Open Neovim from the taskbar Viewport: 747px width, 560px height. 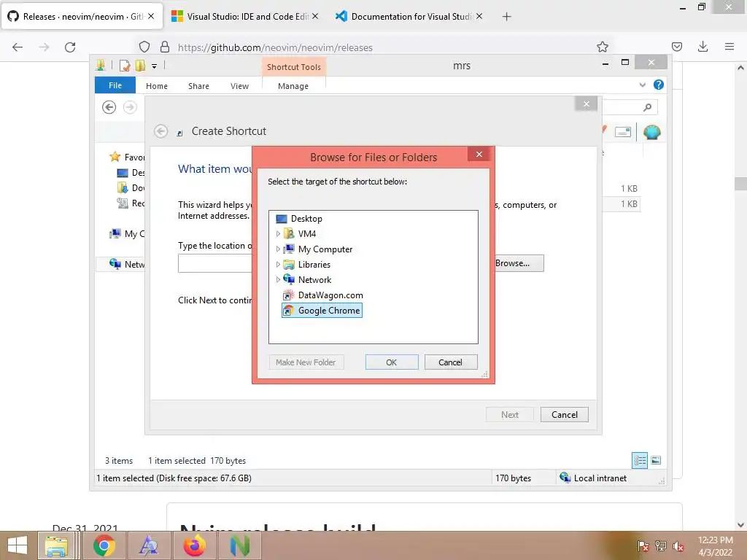(x=239, y=545)
